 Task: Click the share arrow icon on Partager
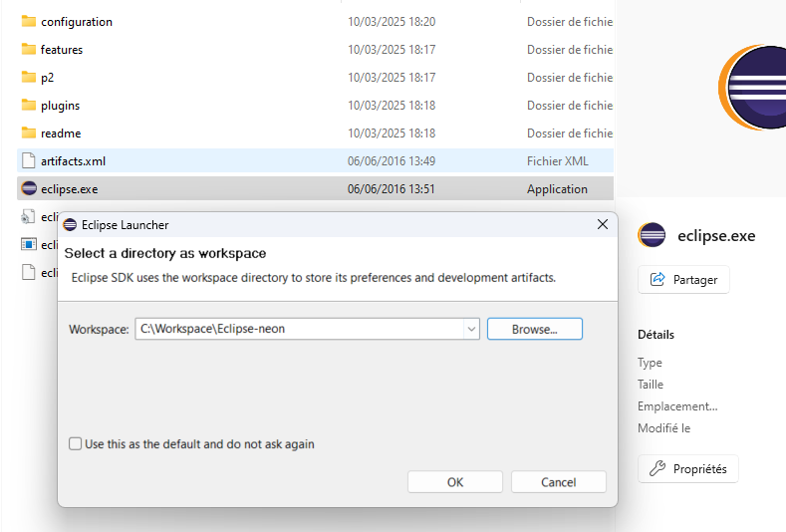[657, 279]
